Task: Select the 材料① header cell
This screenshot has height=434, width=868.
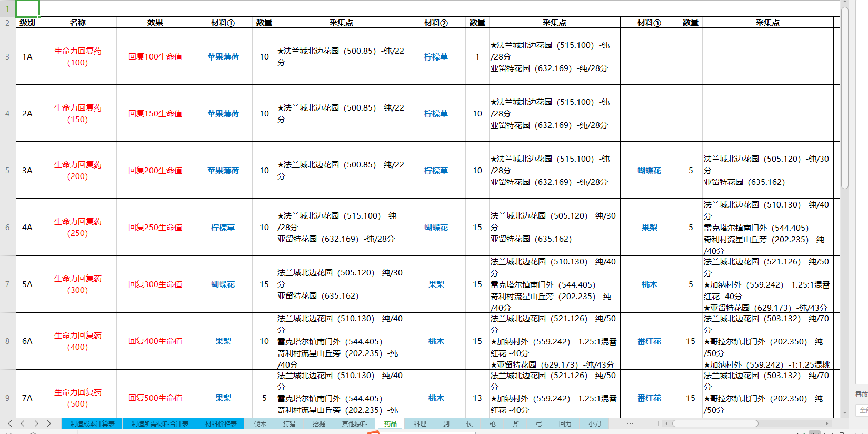Action: pyautogui.click(x=223, y=23)
